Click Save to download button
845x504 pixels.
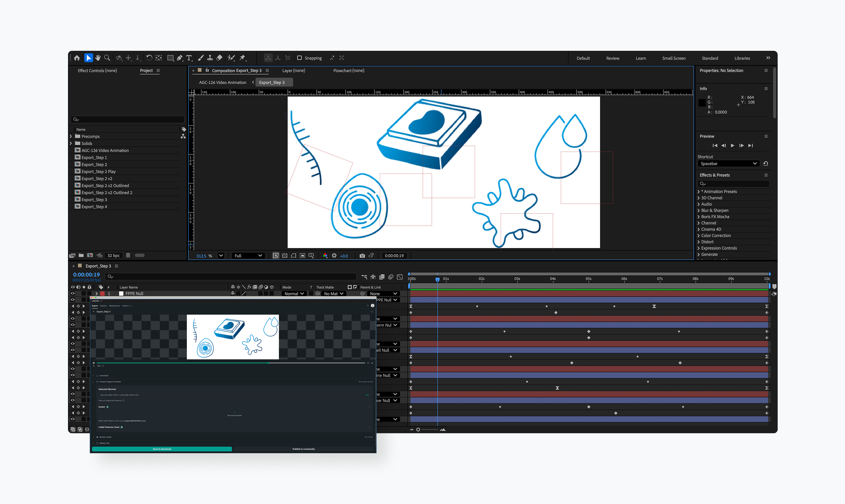[x=162, y=449]
